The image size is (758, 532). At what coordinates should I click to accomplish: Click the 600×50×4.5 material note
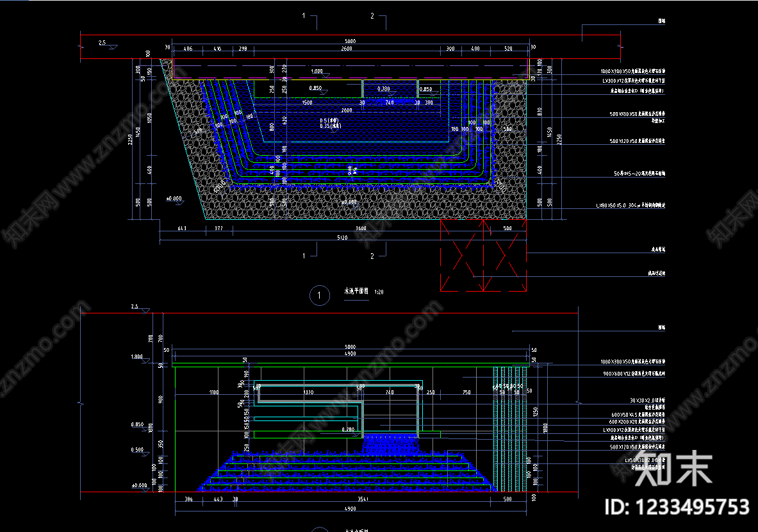(638, 415)
